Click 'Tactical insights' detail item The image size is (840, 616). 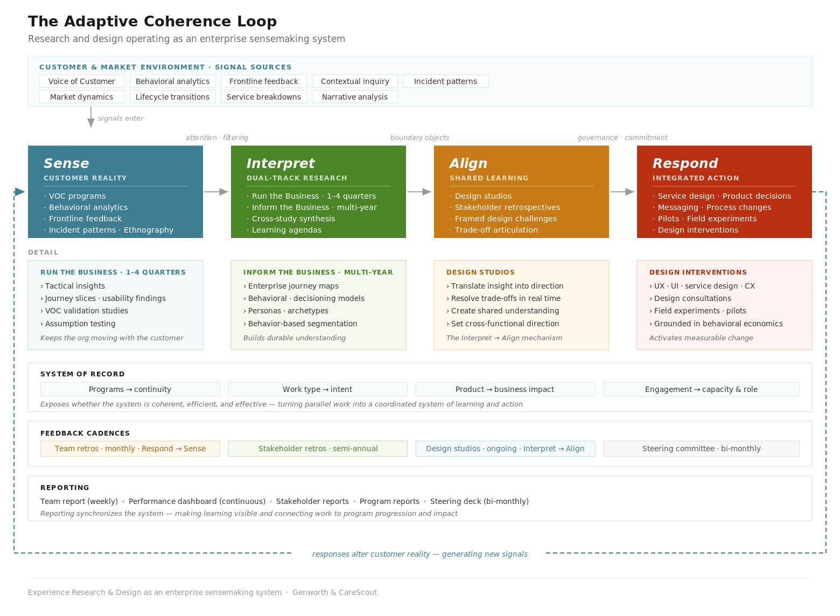click(x=75, y=286)
